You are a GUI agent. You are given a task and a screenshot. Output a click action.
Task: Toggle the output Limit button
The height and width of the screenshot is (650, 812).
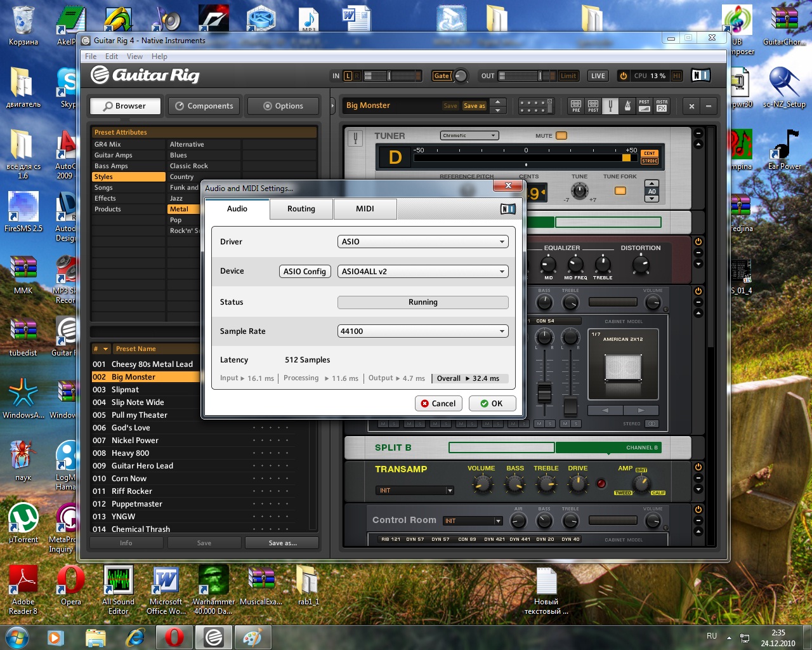568,76
